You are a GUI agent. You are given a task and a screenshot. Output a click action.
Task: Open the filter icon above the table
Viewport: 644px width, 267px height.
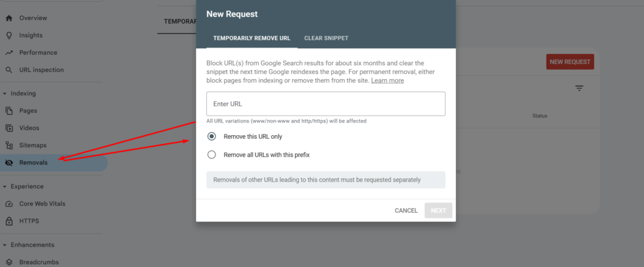click(579, 89)
